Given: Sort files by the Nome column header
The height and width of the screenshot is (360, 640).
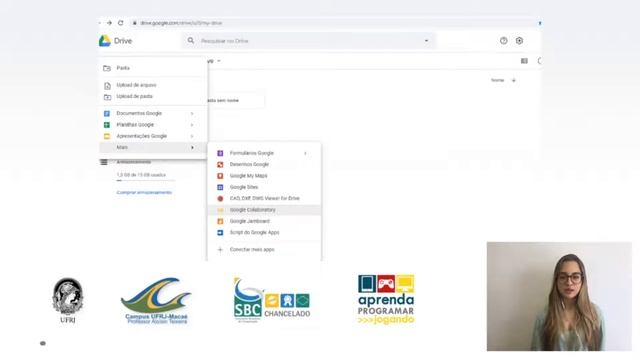Looking at the screenshot, I should [x=497, y=80].
